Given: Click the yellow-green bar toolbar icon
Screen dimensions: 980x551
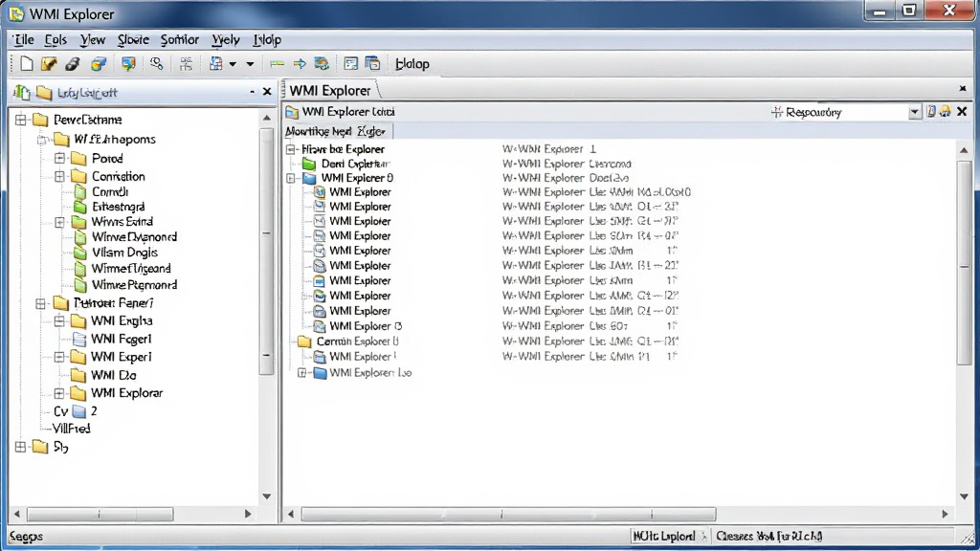Looking at the screenshot, I should pyautogui.click(x=277, y=64).
